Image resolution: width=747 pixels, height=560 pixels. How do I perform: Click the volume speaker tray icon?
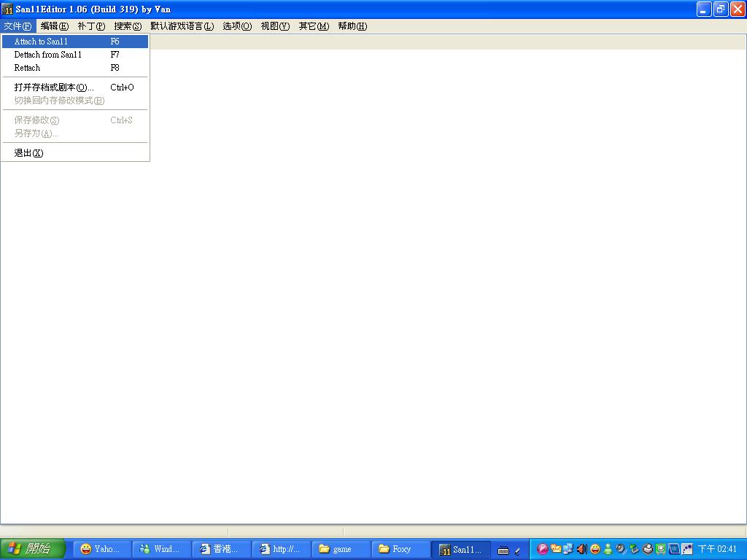[x=581, y=549]
